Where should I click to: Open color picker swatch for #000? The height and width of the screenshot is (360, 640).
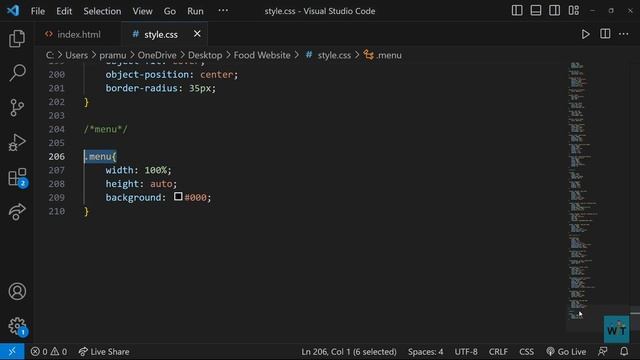tap(178, 197)
